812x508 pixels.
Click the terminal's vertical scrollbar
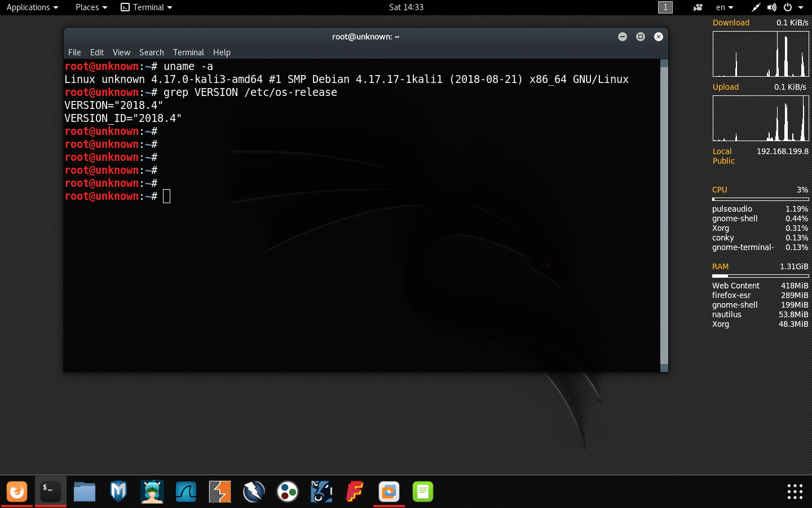(664, 214)
